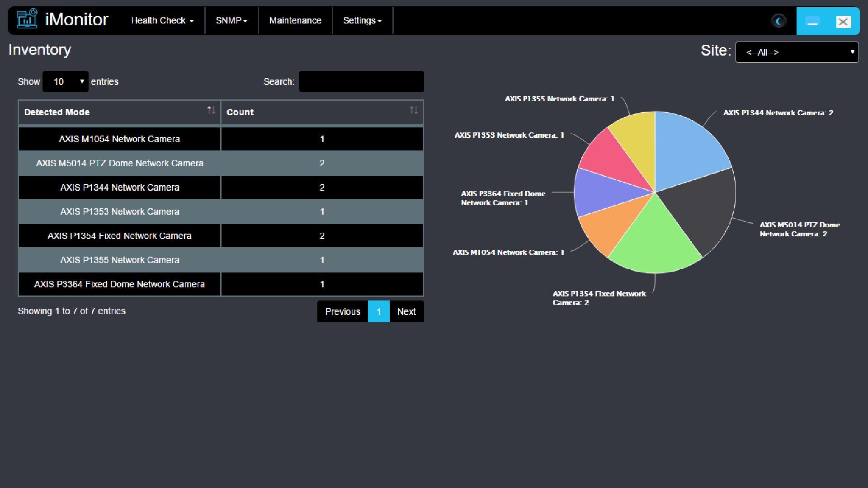Sort by Count arrows icon
This screenshot has width=868, height=488.
(x=414, y=110)
